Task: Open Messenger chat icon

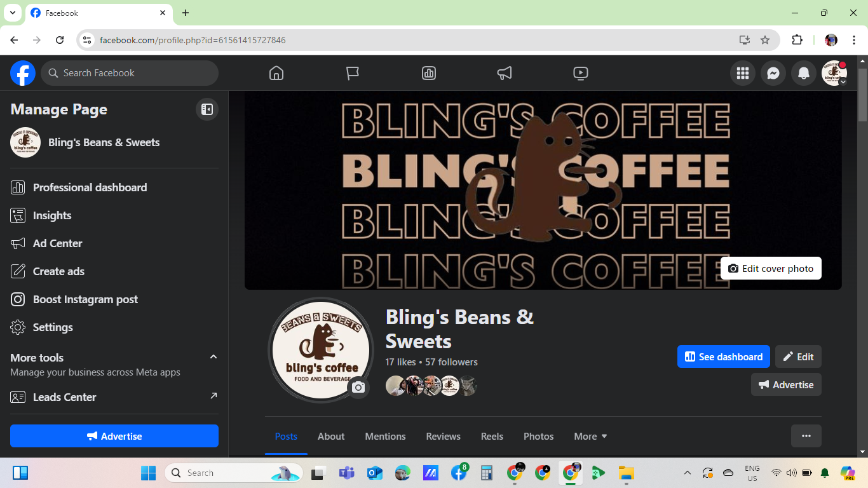Action: [x=773, y=73]
